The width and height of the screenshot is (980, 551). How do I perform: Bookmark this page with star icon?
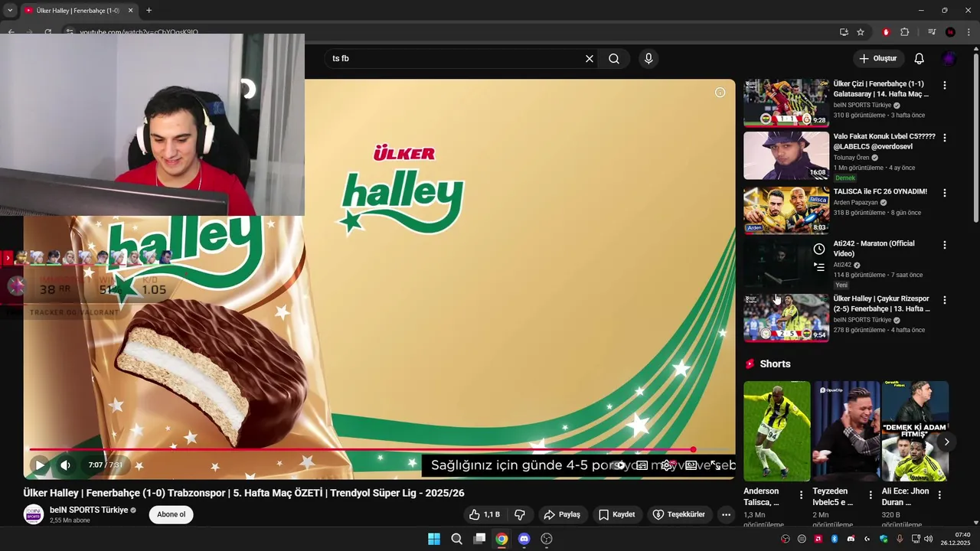pos(861,32)
